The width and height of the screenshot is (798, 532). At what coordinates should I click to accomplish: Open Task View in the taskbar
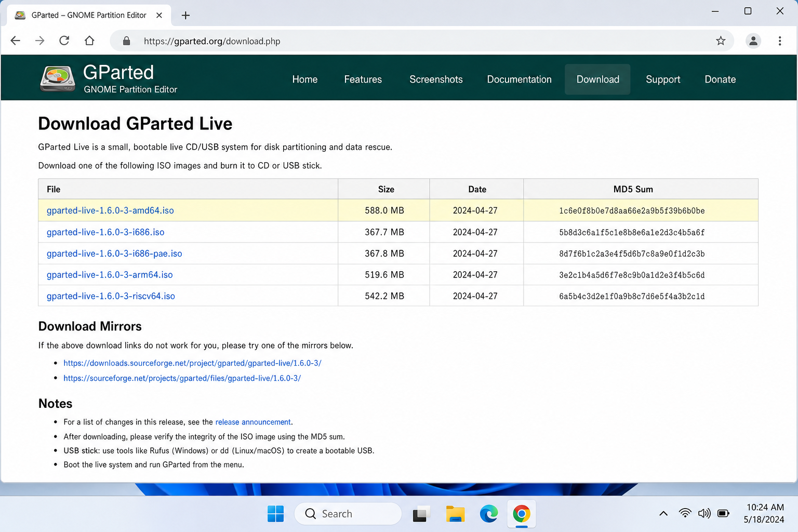(421, 514)
